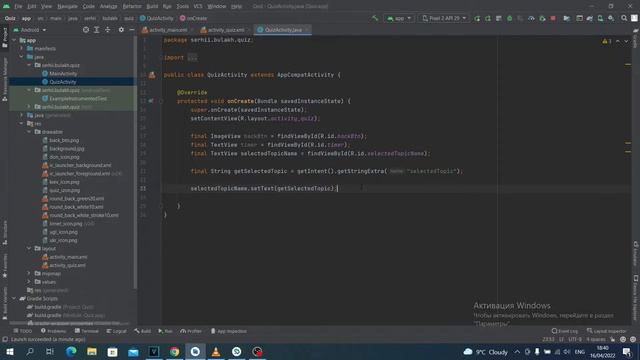The height and width of the screenshot is (360, 640).
Task: Select MainActivity in the project tree
Action: click(63, 73)
